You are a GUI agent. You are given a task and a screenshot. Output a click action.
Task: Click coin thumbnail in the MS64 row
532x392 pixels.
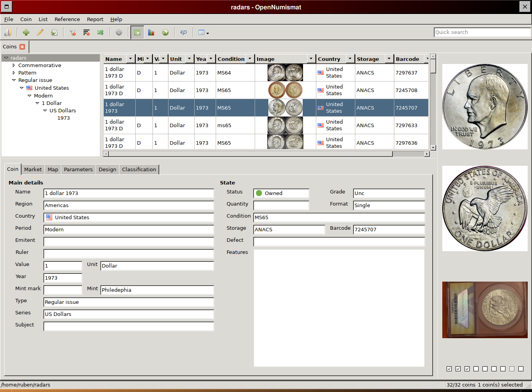(x=285, y=73)
